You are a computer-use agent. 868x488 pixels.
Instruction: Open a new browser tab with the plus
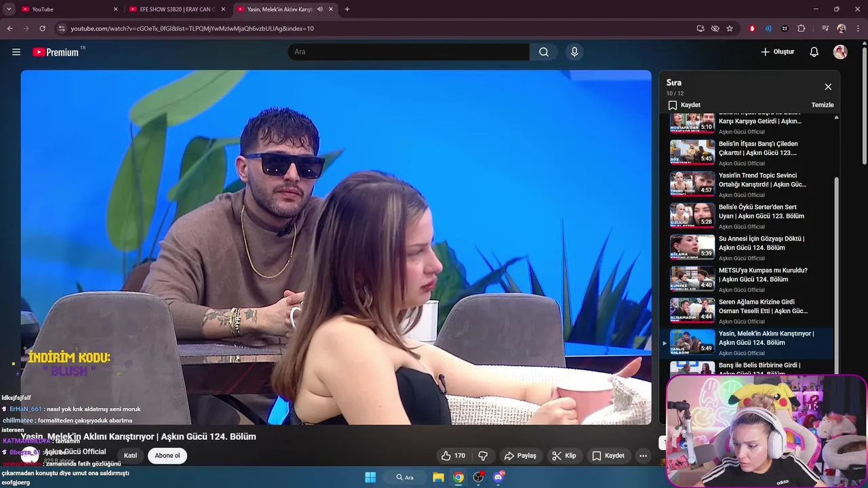347,9
